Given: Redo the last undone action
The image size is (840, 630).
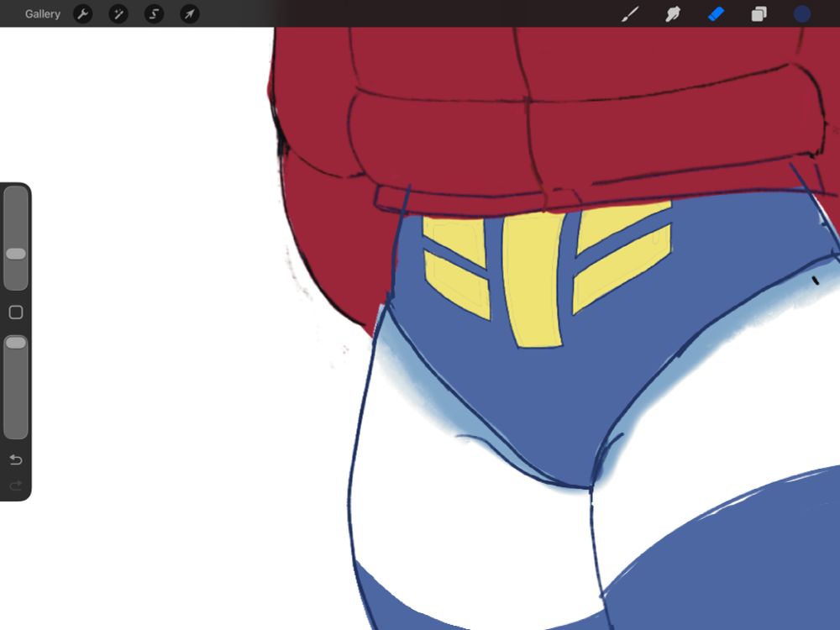Looking at the screenshot, I should tap(15, 486).
